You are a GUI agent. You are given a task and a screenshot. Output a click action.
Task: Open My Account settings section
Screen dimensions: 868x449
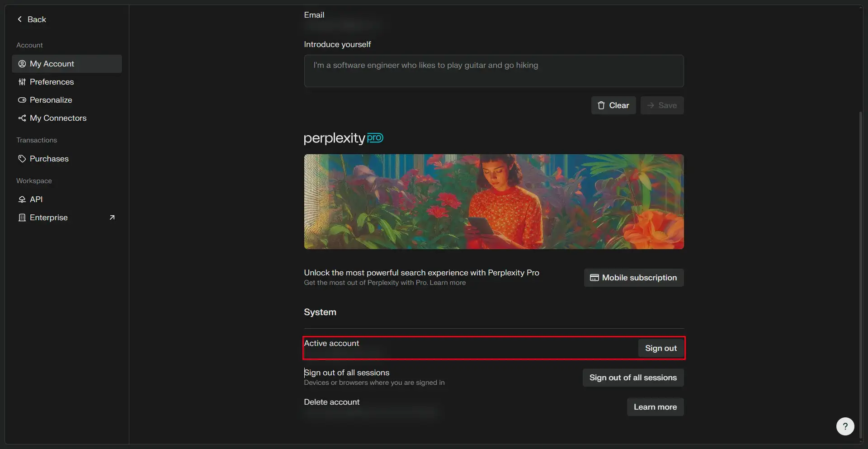[x=67, y=64]
